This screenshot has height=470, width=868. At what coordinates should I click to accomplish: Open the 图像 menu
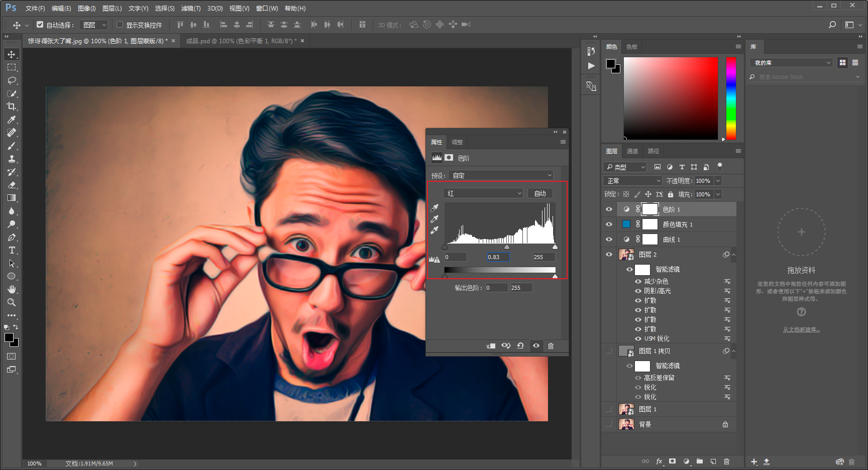tap(86, 9)
